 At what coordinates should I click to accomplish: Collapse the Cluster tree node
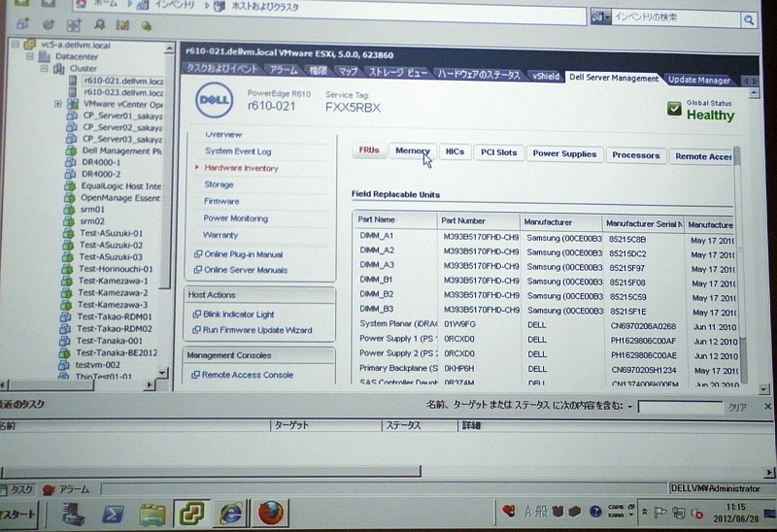pos(44,68)
